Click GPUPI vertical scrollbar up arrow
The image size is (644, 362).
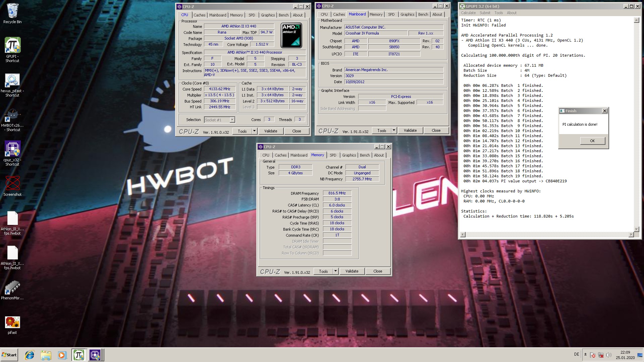click(637, 20)
